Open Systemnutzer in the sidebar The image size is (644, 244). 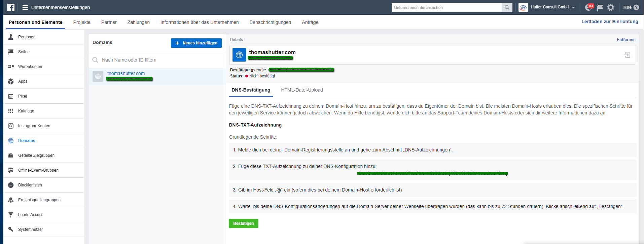tap(44, 230)
